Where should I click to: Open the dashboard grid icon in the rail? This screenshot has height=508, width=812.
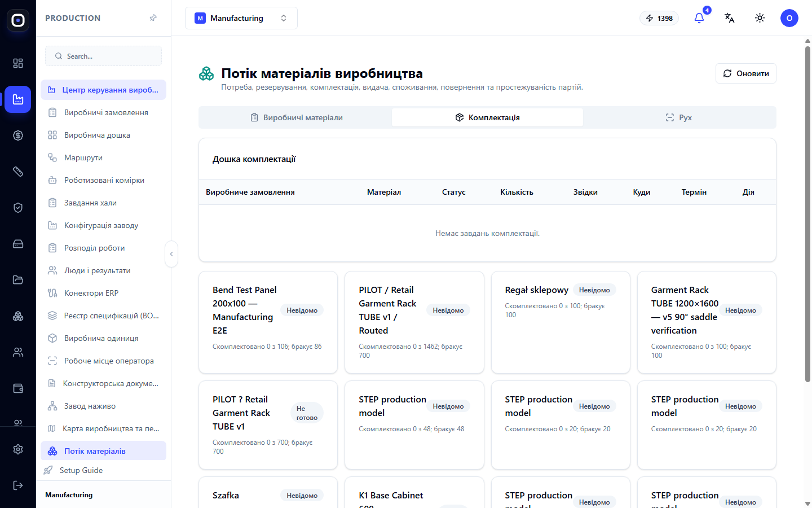pos(18,63)
